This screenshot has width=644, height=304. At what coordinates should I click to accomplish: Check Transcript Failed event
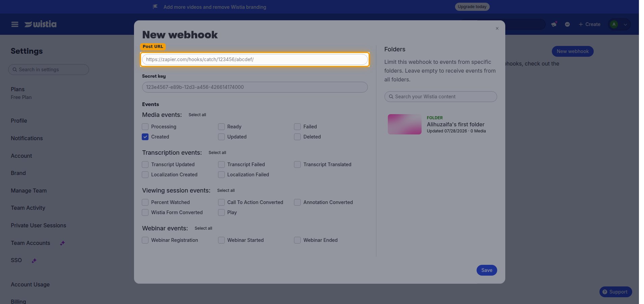[x=221, y=164]
